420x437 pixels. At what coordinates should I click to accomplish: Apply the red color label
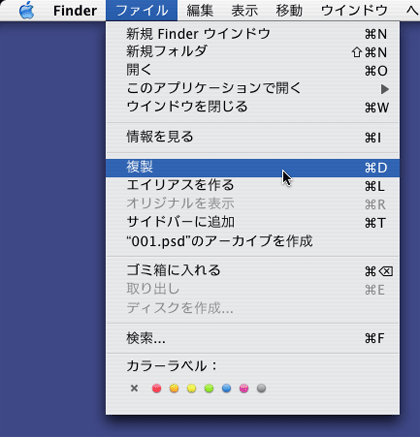tap(156, 388)
